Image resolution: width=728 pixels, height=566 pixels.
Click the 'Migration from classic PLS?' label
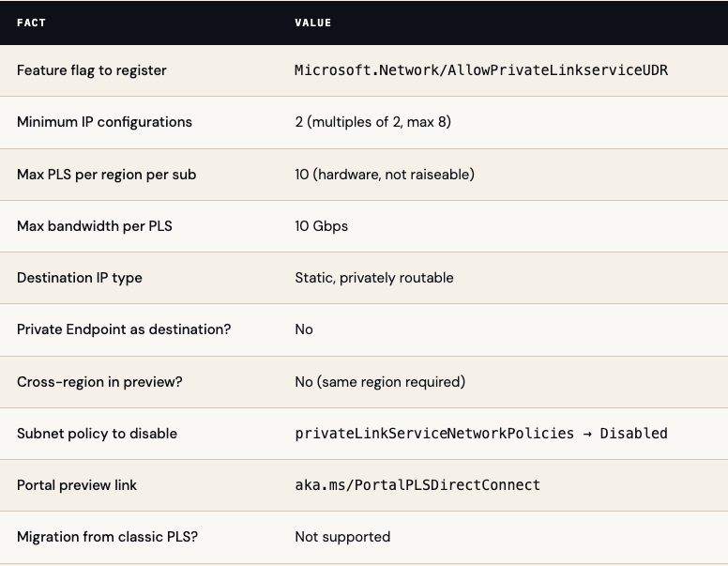point(107,537)
